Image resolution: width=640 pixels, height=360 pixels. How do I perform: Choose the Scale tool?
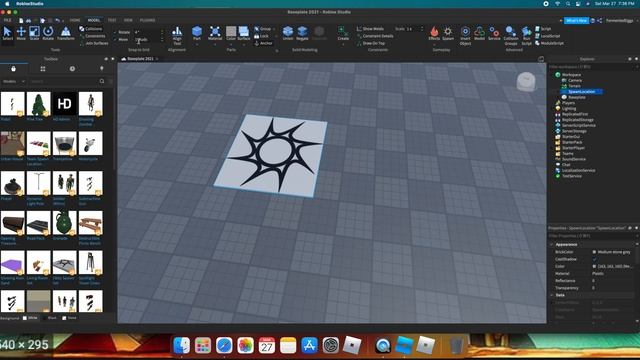tap(34, 33)
